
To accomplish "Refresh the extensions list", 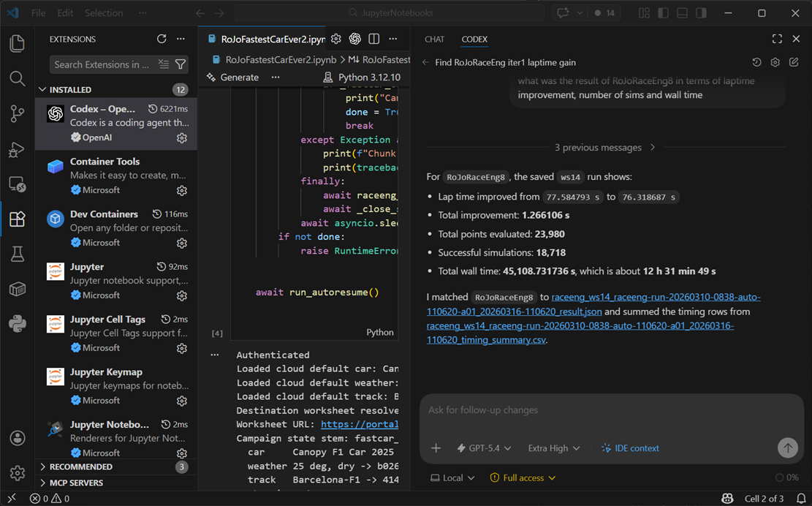I will [162, 39].
